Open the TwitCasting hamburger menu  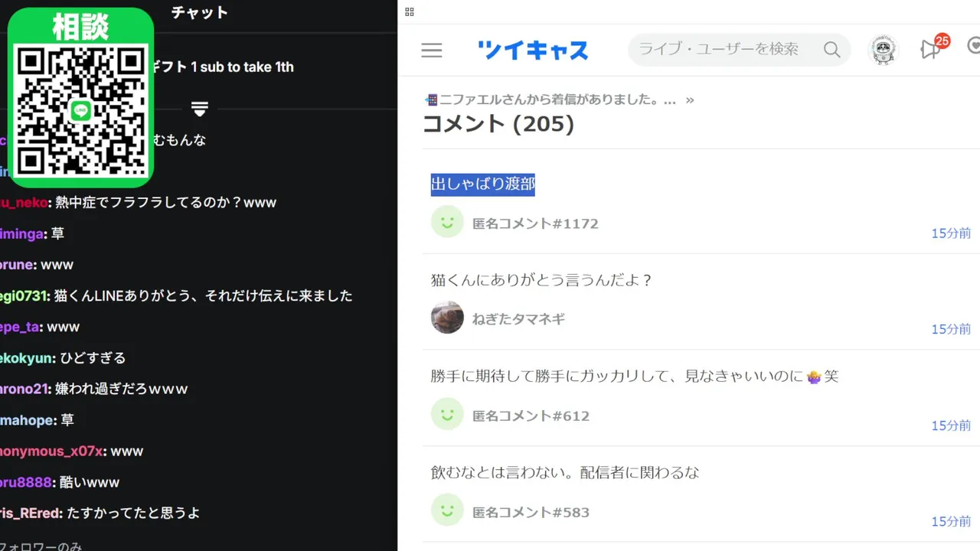pyautogui.click(x=432, y=51)
